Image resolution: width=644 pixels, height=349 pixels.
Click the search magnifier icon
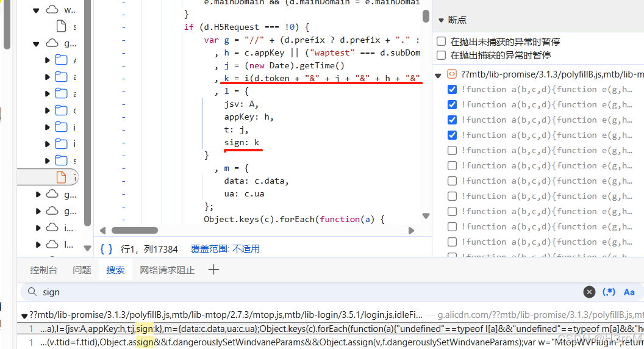coord(32,292)
